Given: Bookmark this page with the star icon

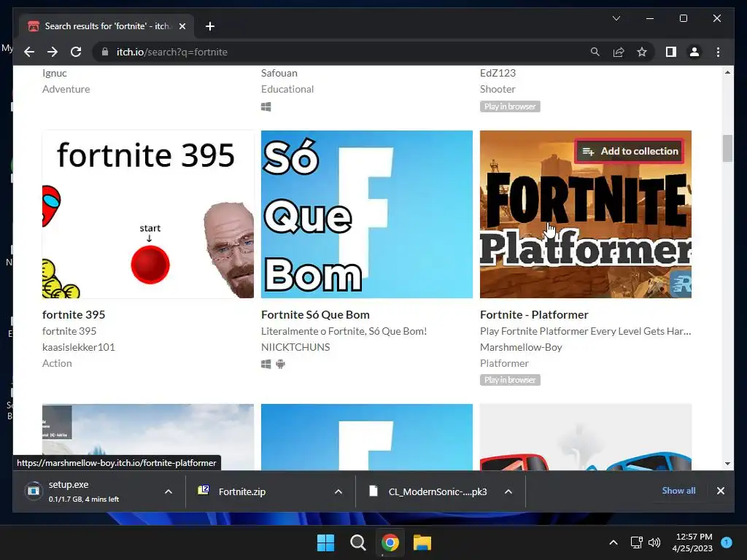Looking at the screenshot, I should pos(642,52).
